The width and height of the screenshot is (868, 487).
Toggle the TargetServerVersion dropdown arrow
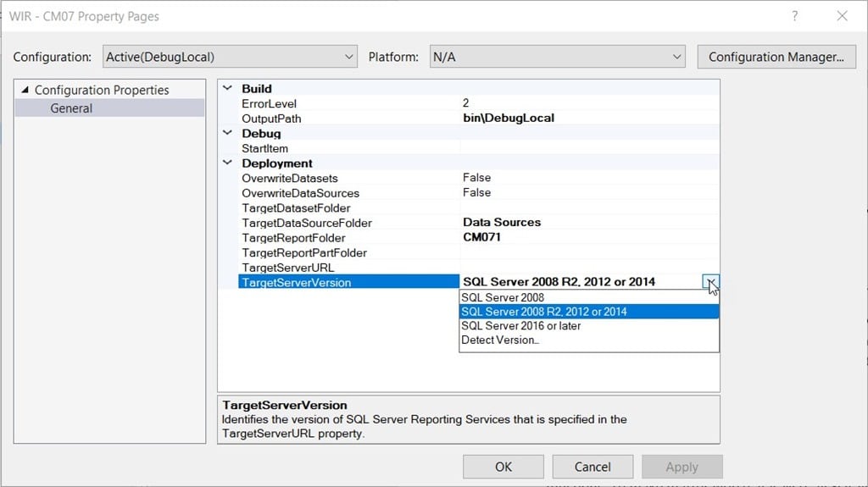(x=710, y=282)
